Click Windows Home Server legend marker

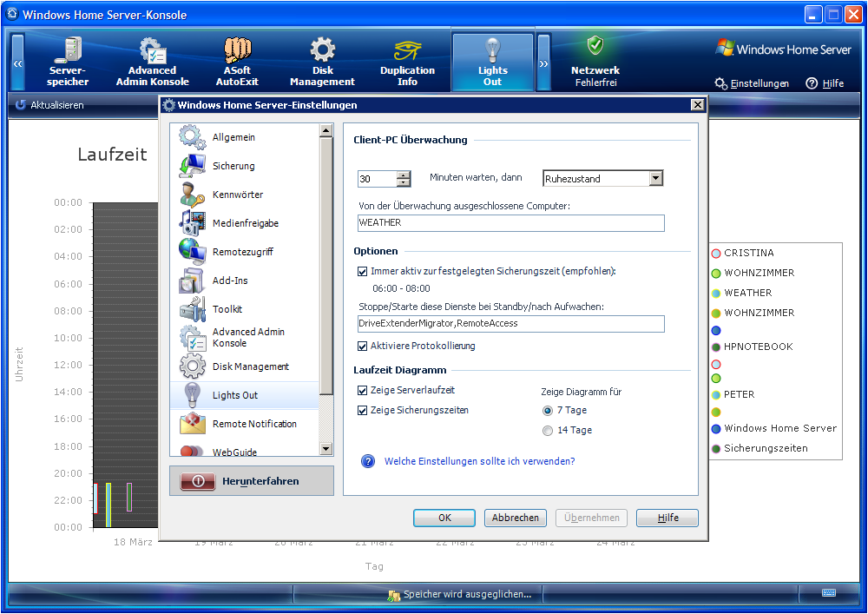716,428
